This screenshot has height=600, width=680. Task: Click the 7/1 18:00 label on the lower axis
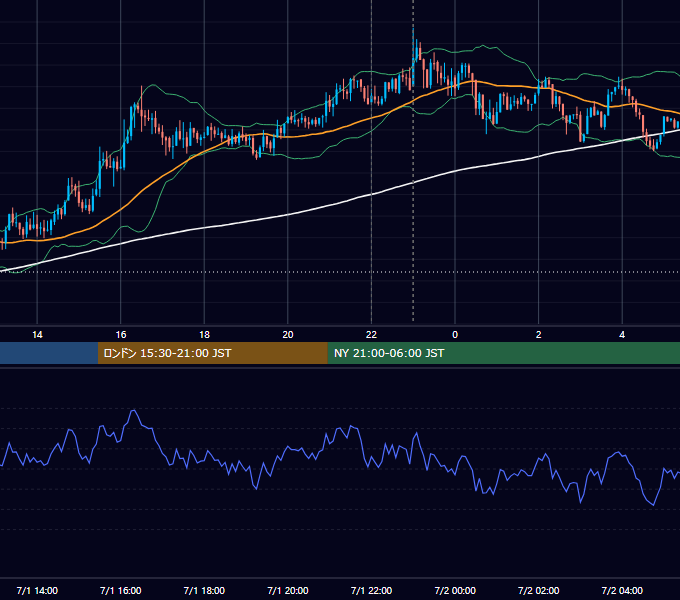(x=204, y=590)
